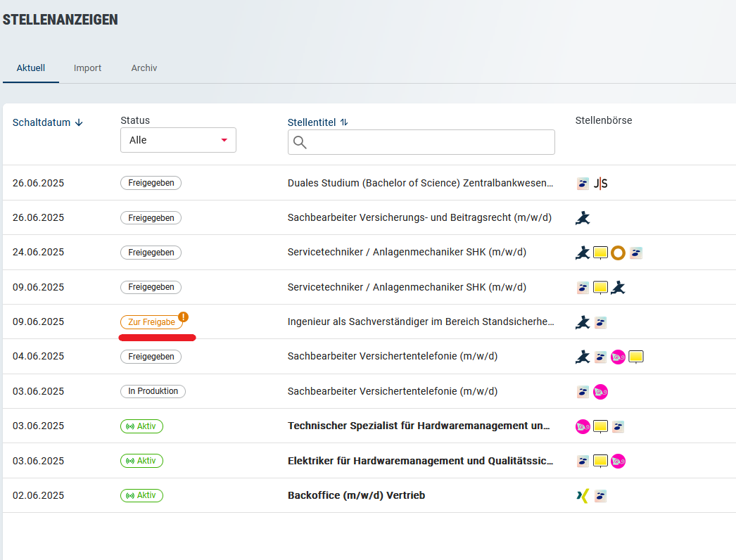Select the running-man job board icon for Sachbearbeiter Versicherungs- und Beitragsrecht
736x560 pixels.
[x=582, y=217]
